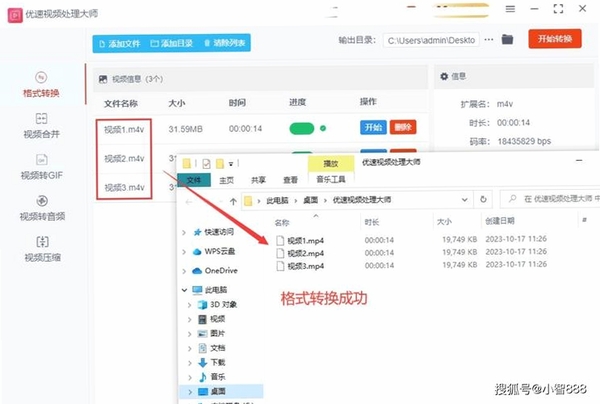Open the 共享 ribbon tab in Explorer
Screen dimensions: 600x404
[258, 180]
